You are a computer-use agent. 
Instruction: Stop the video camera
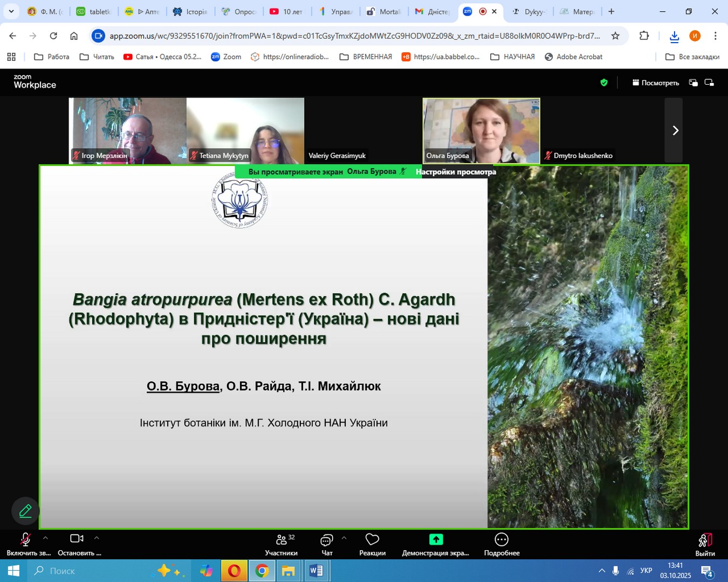coord(77,538)
